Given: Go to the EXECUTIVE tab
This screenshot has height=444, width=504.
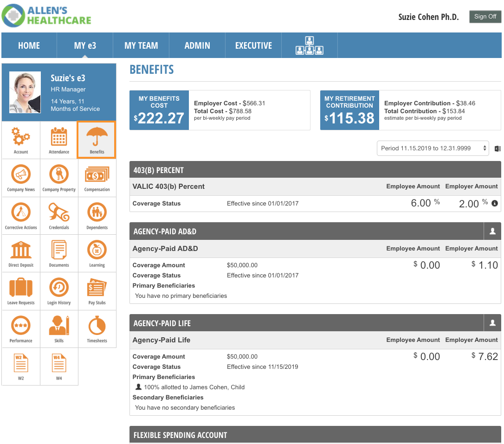Looking at the screenshot, I should pos(253,45).
